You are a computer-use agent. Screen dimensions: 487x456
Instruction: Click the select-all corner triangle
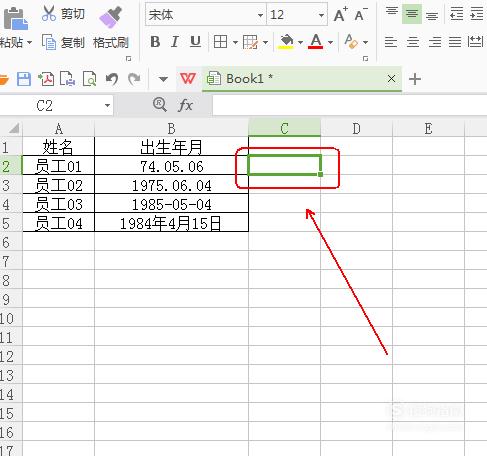tap(13, 128)
